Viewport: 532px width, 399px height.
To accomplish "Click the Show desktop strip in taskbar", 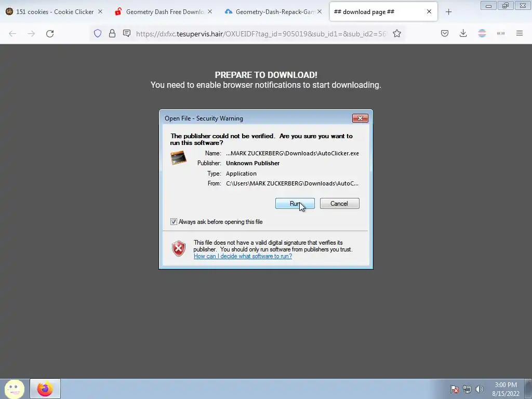I will [528, 389].
